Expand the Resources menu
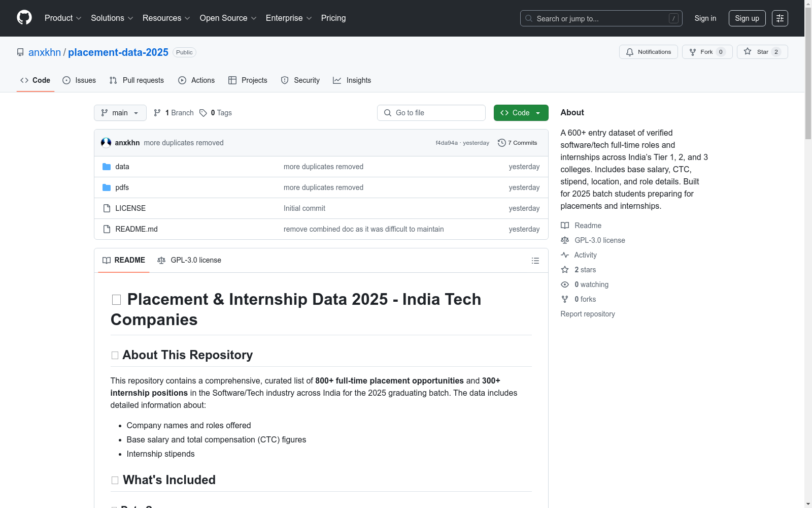 [166, 18]
